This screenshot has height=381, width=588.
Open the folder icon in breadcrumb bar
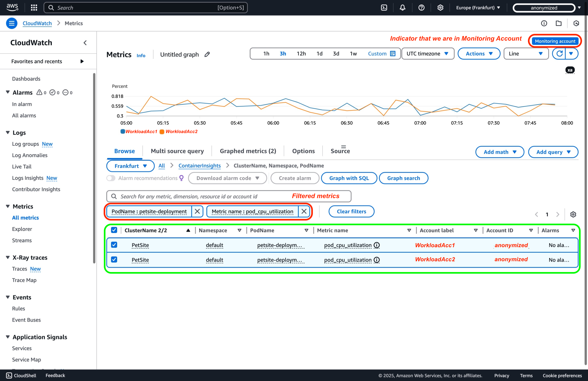[558, 23]
